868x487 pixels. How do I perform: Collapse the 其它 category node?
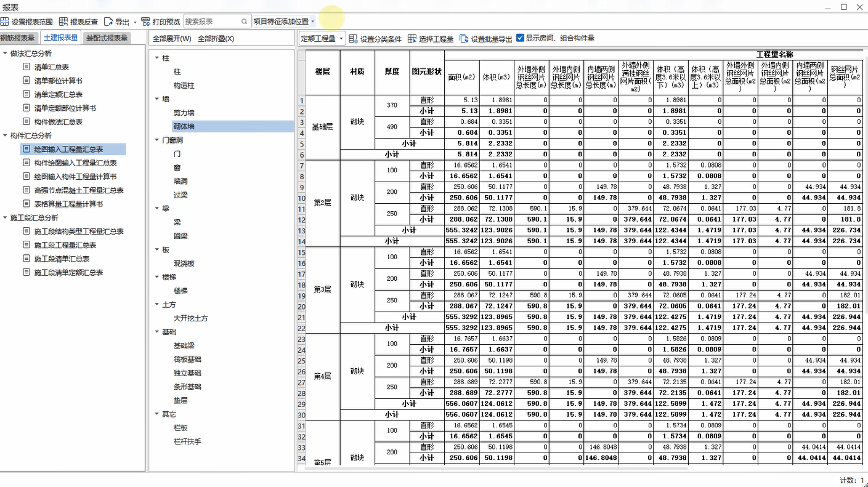click(156, 414)
